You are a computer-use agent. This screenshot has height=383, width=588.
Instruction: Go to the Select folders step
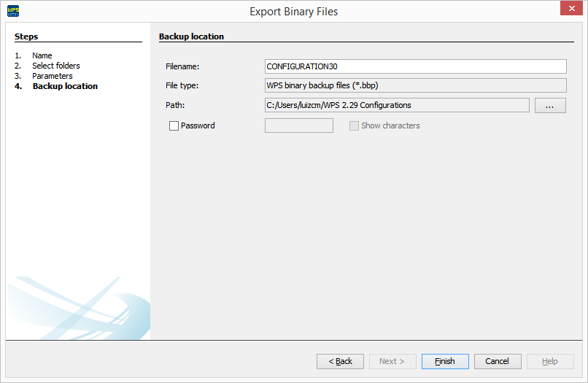(x=55, y=66)
